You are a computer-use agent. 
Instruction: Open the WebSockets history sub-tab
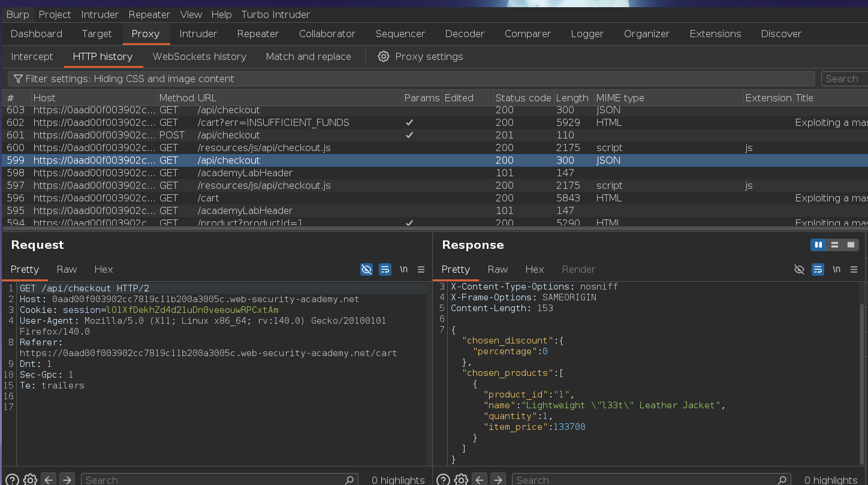coord(200,56)
